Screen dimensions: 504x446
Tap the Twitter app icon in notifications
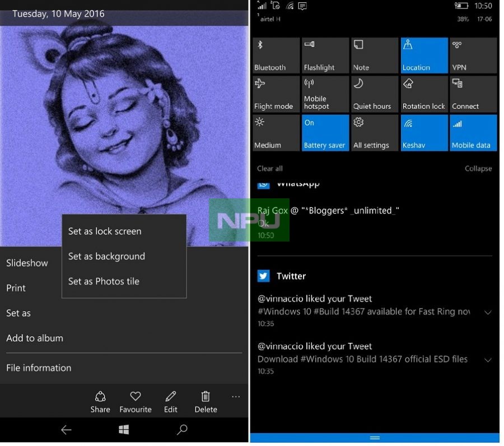(x=264, y=276)
